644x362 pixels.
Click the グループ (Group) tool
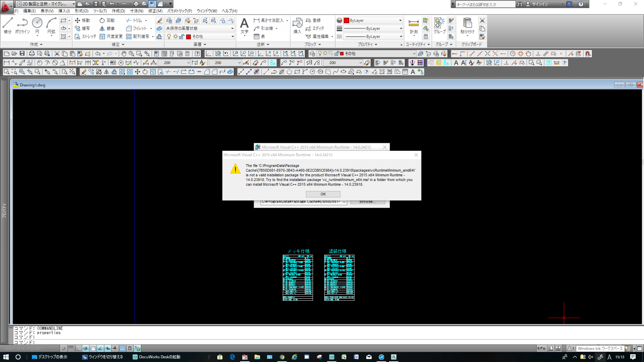tap(439, 26)
